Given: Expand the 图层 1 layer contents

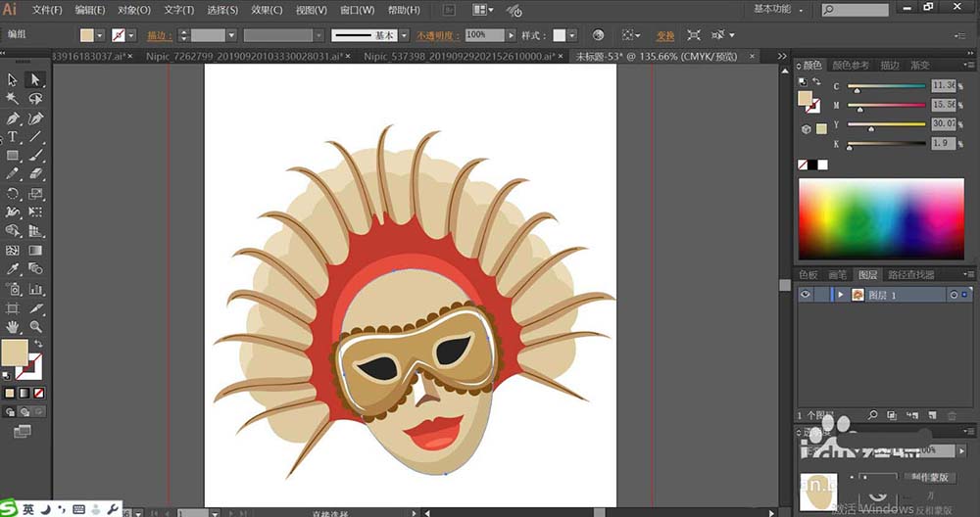Looking at the screenshot, I should [x=840, y=295].
